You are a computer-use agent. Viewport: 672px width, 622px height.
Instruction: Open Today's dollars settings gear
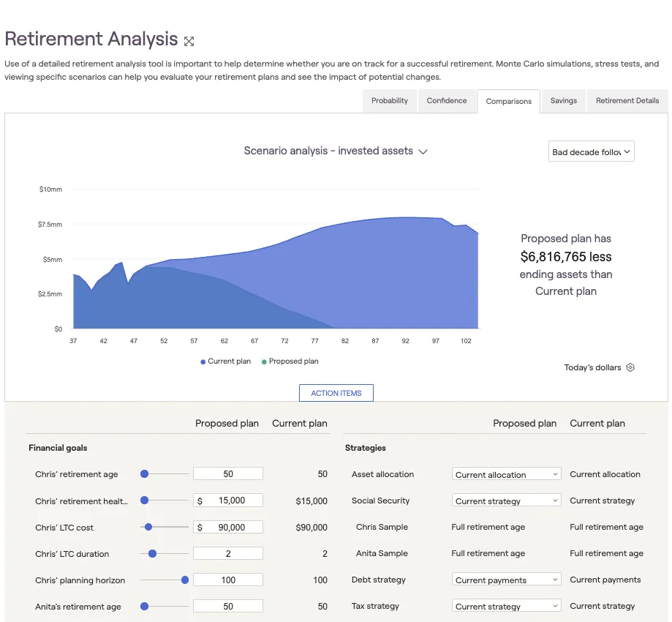(630, 367)
